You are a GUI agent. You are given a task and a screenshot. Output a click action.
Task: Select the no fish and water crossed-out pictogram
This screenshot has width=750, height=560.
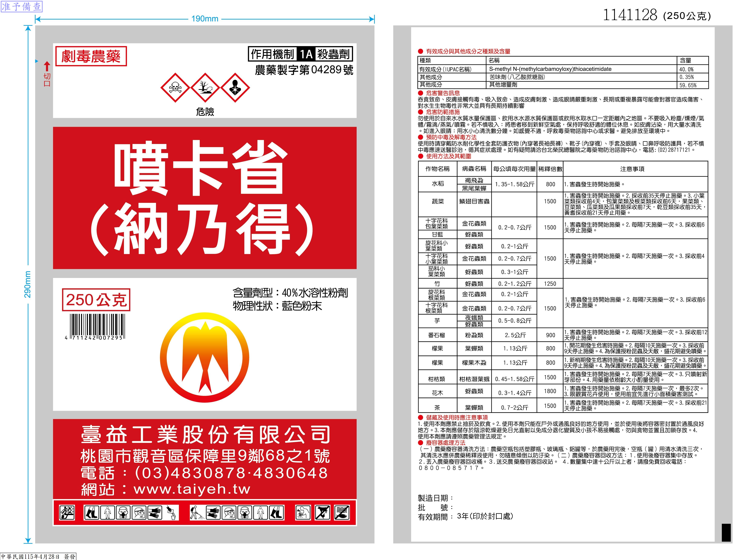pos(342,513)
